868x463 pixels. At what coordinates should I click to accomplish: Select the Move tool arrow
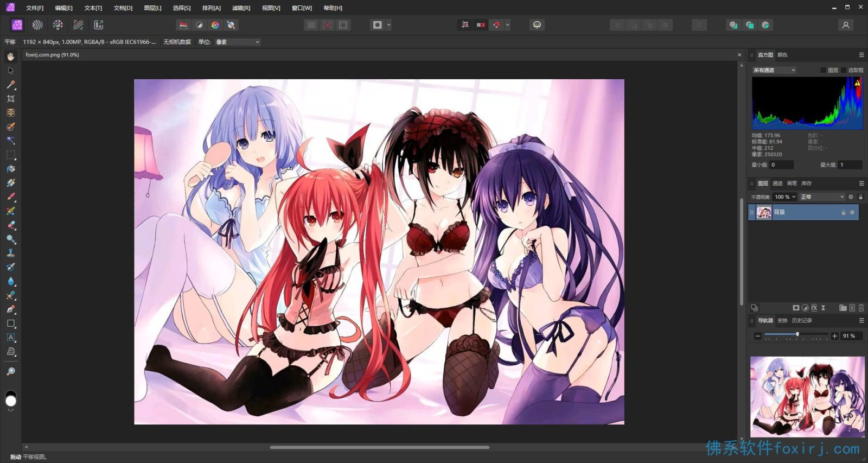tap(11, 71)
